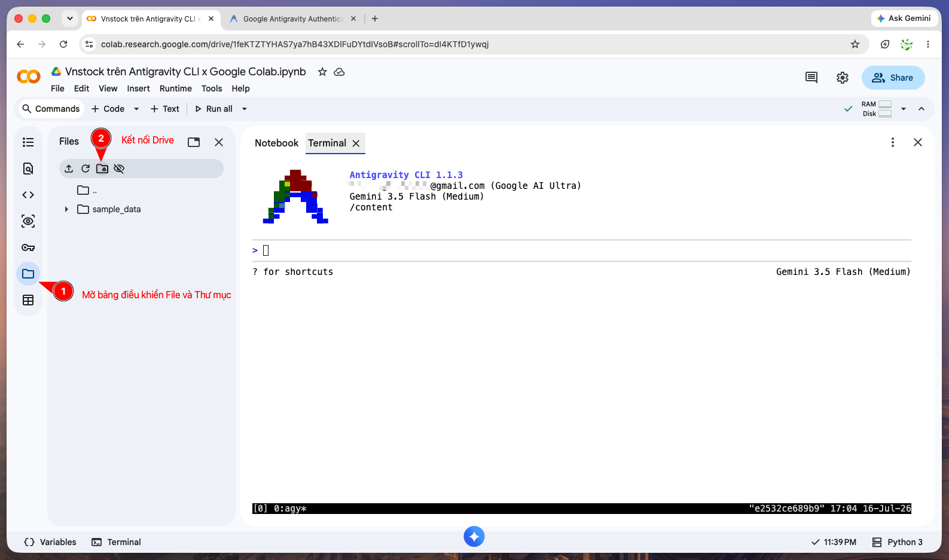Collapse the header toolbar chevron
Viewport: 949px width, 560px height.
[921, 109]
